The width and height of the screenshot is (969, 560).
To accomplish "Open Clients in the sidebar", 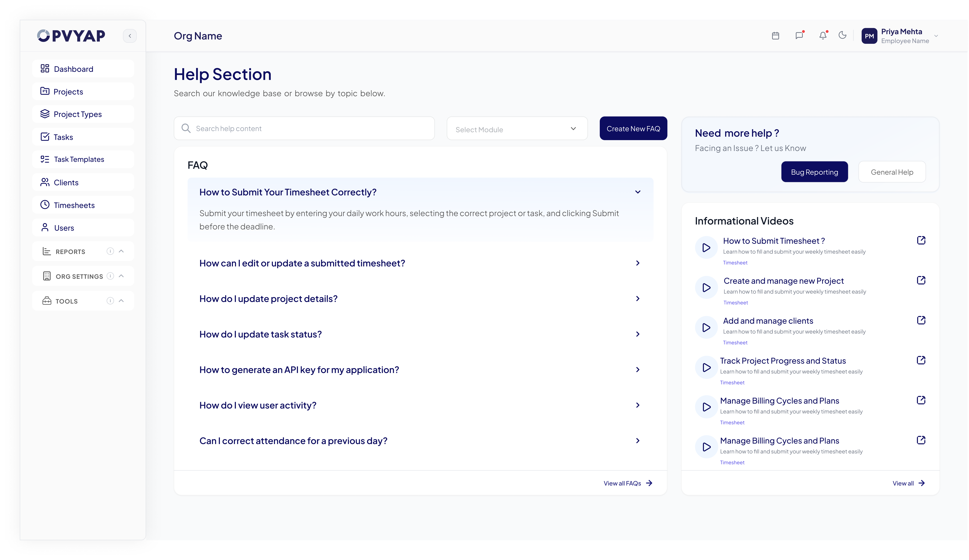I will [83, 182].
